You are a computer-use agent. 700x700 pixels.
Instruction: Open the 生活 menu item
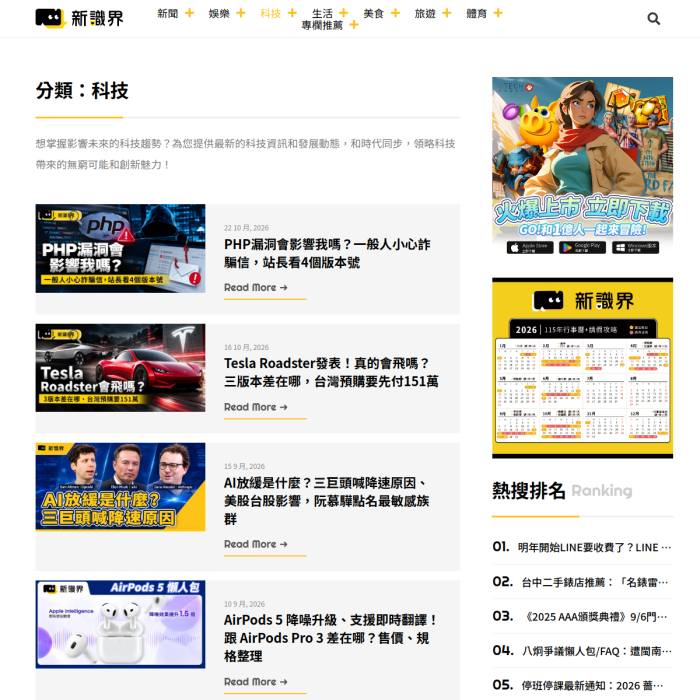click(x=322, y=13)
